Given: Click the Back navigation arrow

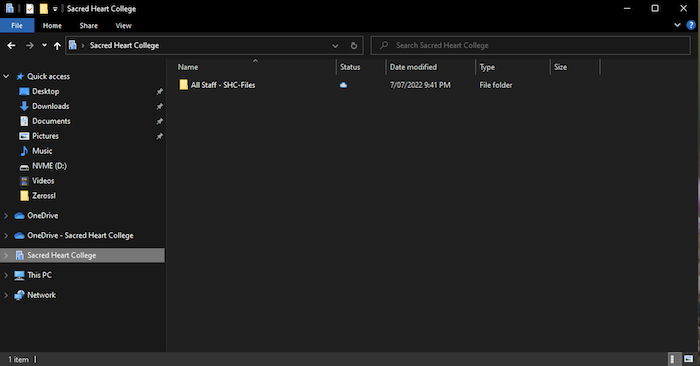Looking at the screenshot, I should click(x=11, y=46).
